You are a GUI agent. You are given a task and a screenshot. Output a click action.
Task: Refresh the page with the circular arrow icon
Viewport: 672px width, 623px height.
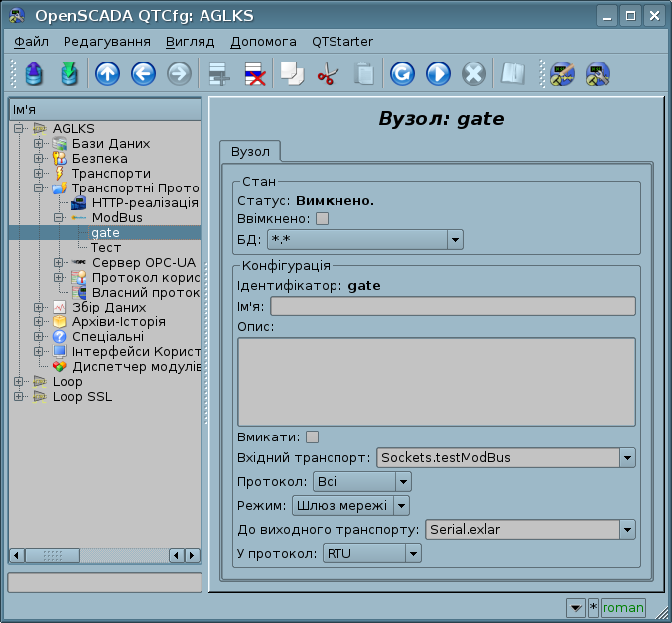point(402,74)
